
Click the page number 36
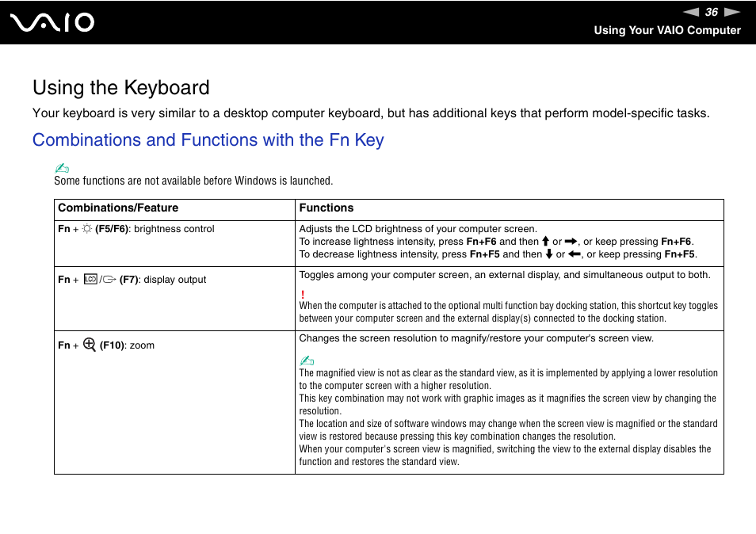coord(711,12)
